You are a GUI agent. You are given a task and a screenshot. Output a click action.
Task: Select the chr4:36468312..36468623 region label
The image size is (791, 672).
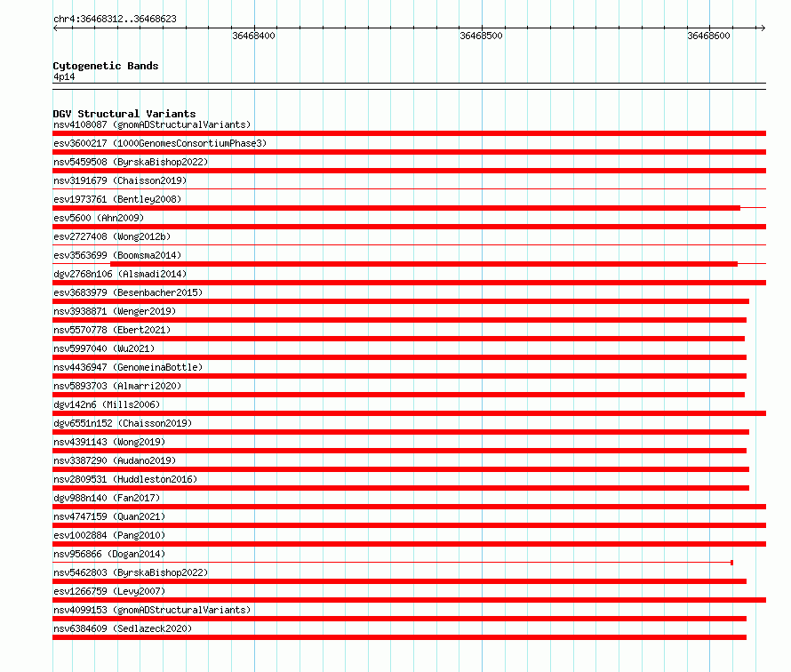tap(115, 20)
